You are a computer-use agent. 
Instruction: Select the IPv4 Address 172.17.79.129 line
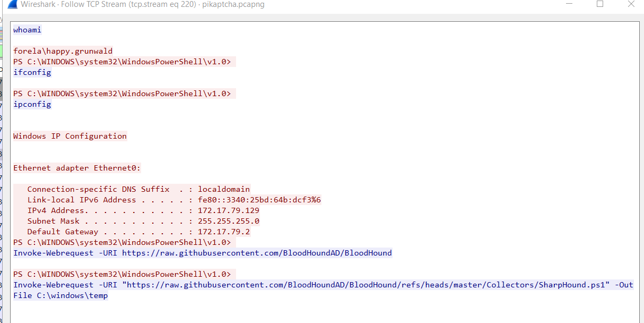[x=143, y=210]
